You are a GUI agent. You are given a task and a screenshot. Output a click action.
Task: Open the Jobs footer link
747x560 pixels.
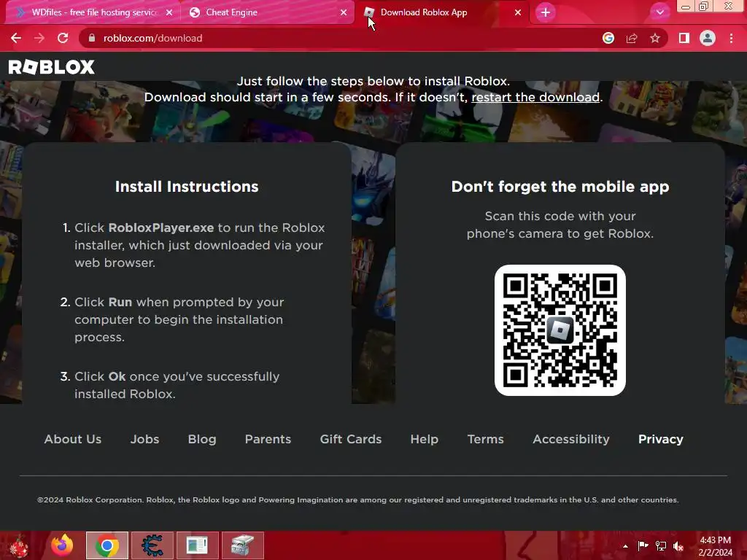(x=145, y=439)
